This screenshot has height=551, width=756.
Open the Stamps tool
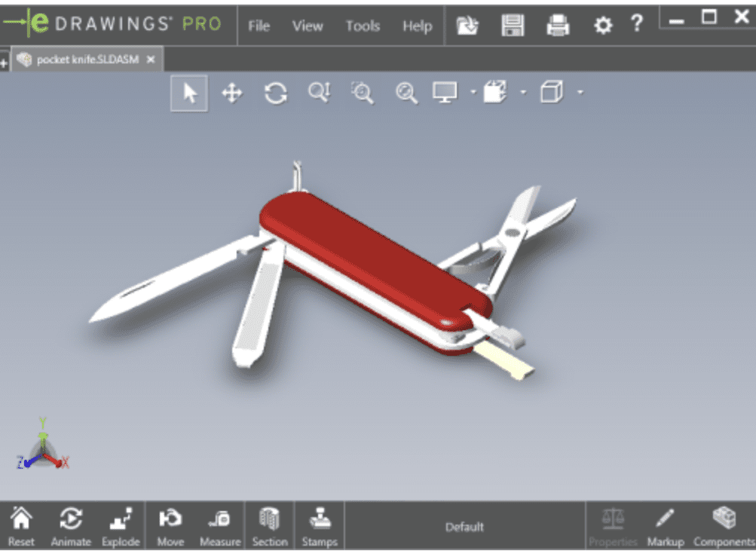319,525
